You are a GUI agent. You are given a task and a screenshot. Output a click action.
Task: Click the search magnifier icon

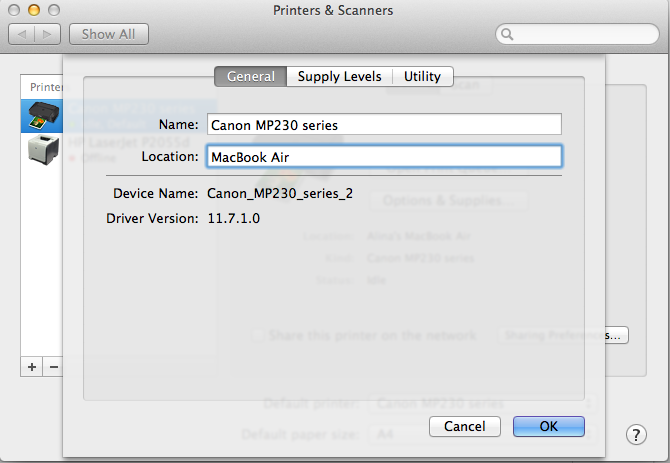(x=507, y=34)
